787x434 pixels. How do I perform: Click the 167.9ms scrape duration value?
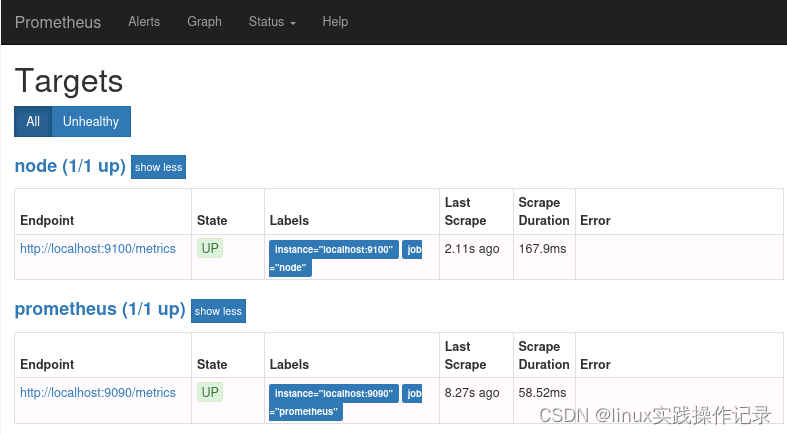pyautogui.click(x=542, y=248)
